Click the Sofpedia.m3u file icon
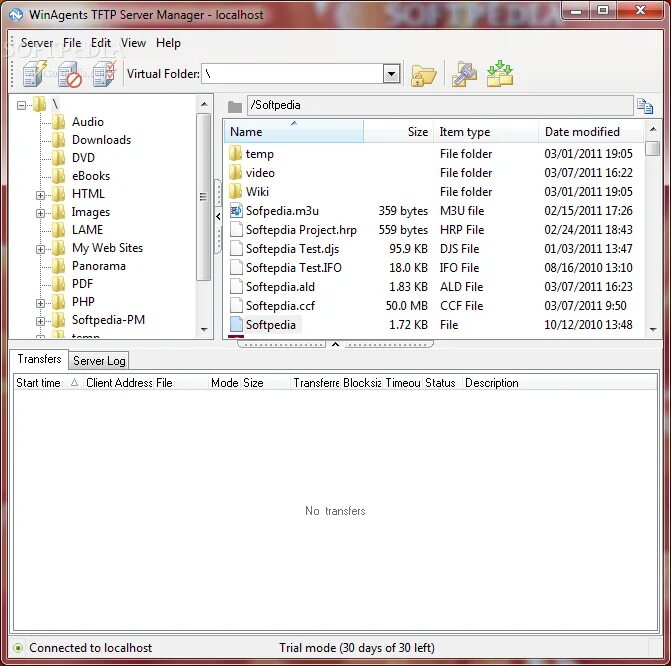The width and height of the screenshot is (671, 666). 236,211
